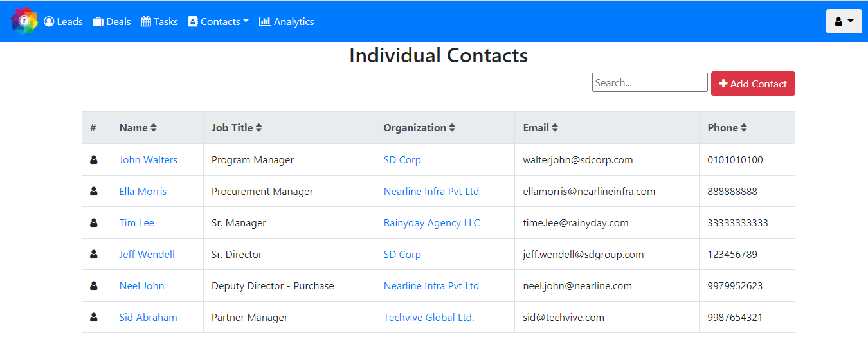Screen dimensions: 868x362
Task: Go to the Leads page
Action: [63, 21]
